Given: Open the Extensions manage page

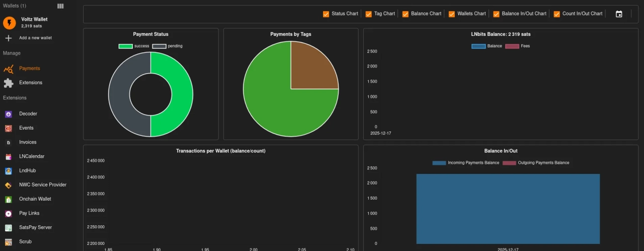Looking at the screenshot, I should (x=30, y=83).
